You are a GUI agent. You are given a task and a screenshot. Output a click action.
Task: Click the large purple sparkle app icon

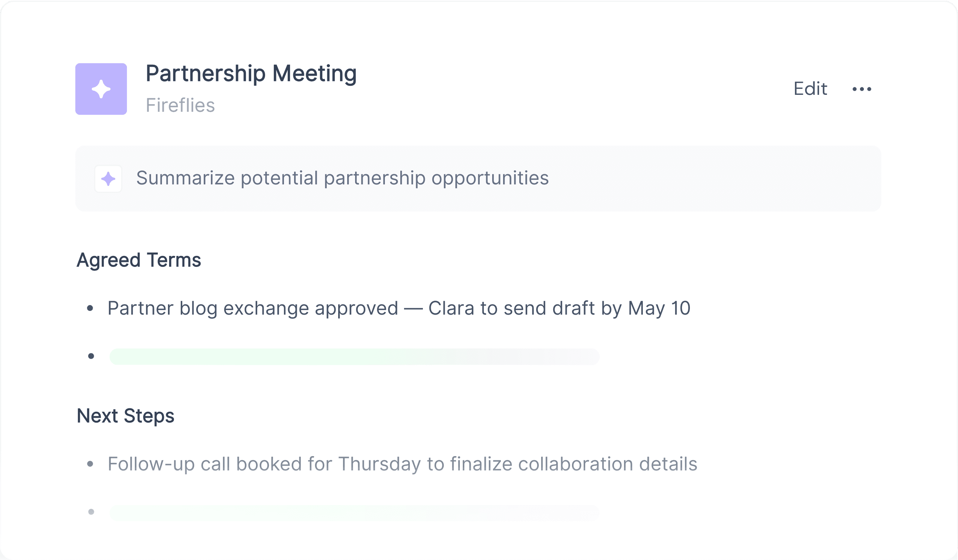coord(101,89)
